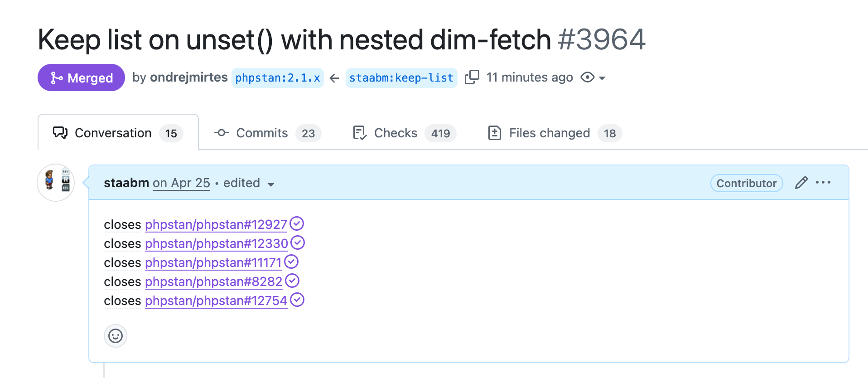The height and width of the screenshot is (378, 868).
Task: Click the closed-issue check icon beside #8282
Action: pos(292,281)
